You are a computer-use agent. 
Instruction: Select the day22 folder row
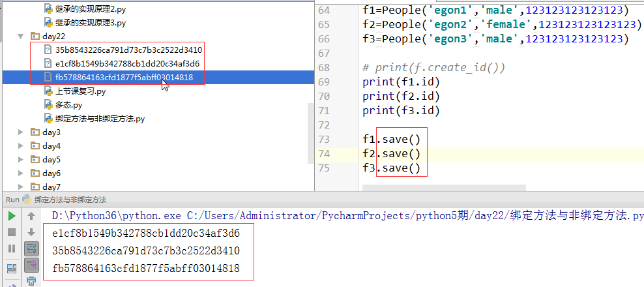(x=157, y=36)
